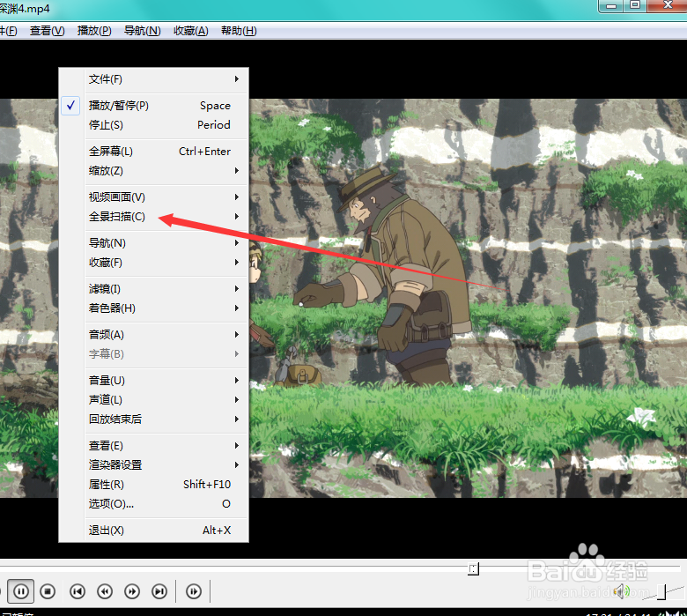Open 收藏(A) in the menu bar
687x616 pixels.
[190, 31]
